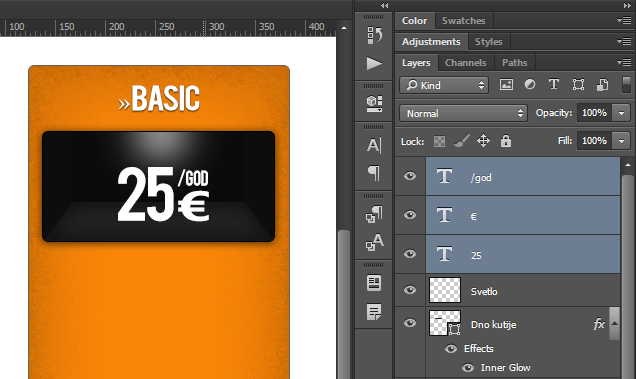Click the Inner Glow effect label
The height and width of the screenshot is (379, 636).
coord(505,368)
